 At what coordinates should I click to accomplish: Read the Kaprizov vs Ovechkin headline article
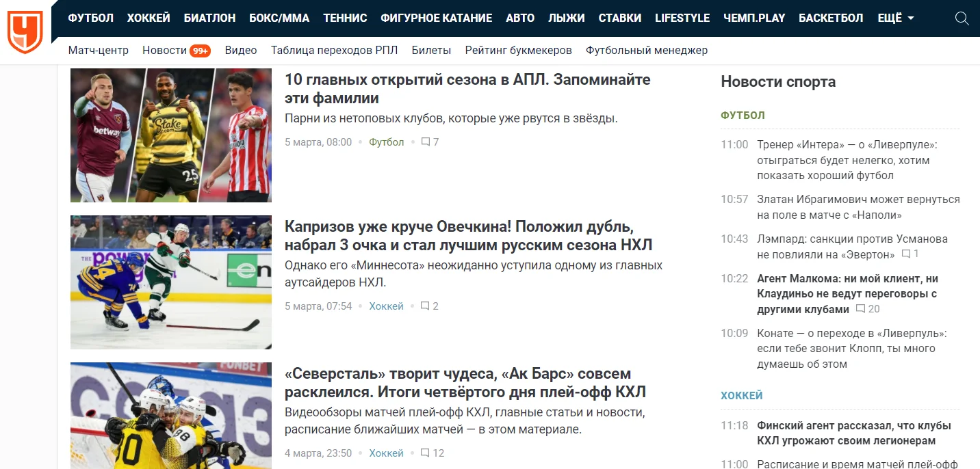point(468,235)
